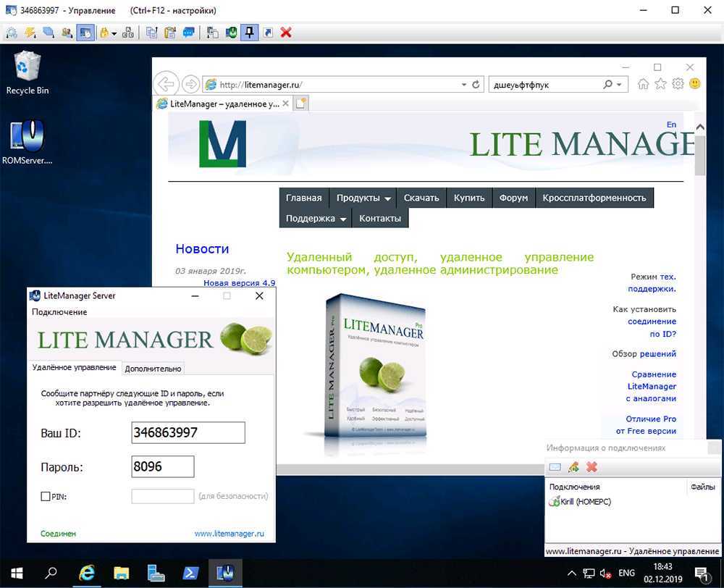The image size is (724, 588).
Task: Switch to the Дополнительно tab
Action: (x=153, y=369)
